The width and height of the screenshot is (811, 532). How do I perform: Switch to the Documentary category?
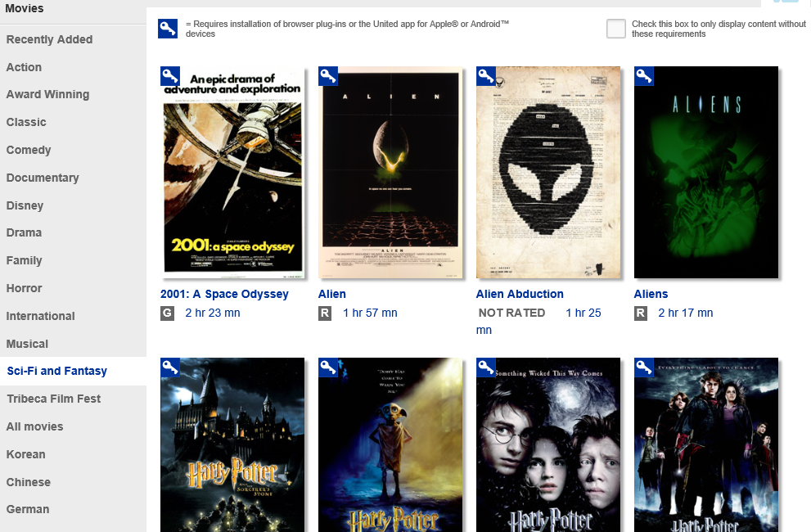[x=43, y=178]
